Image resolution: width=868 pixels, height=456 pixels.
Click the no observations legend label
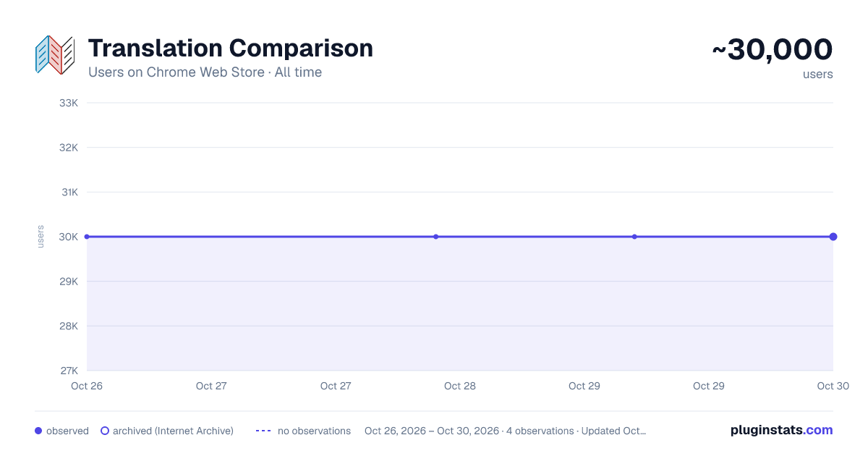point(314,431)
